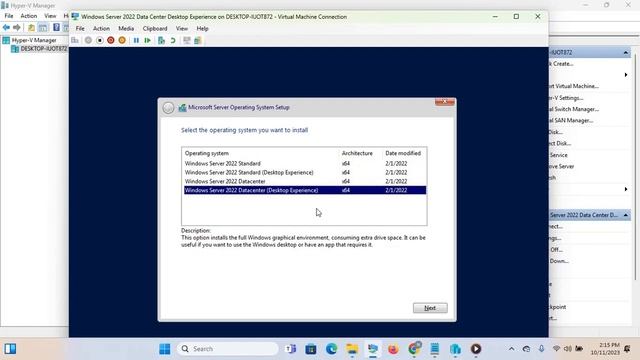This screenshot has height=360, width=640.
Task: Open Hyper-V Settings in the Actions pane
Action: (x=567, y=98)
